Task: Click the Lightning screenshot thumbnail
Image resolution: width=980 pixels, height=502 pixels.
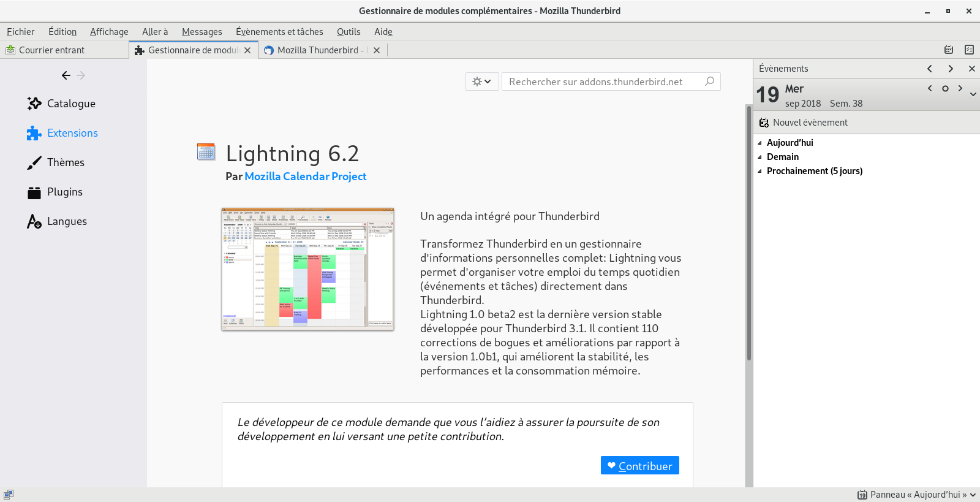Action: click(307, 269)
